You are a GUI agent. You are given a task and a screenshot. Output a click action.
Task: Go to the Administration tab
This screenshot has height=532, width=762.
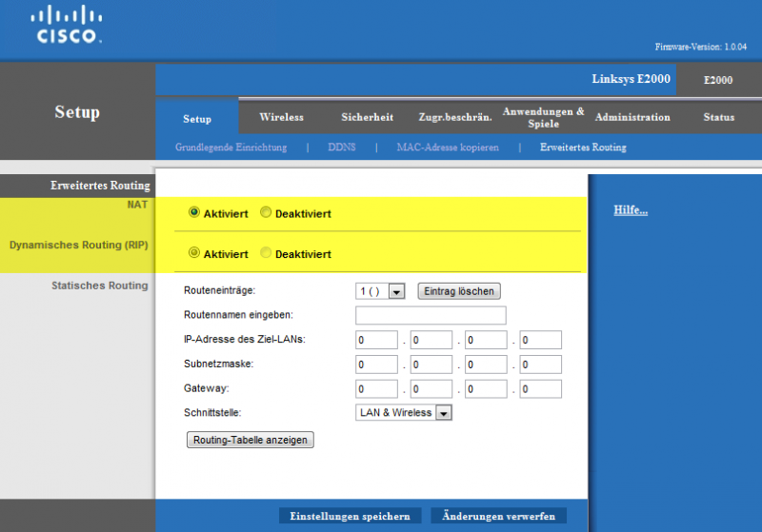[632, 117]
